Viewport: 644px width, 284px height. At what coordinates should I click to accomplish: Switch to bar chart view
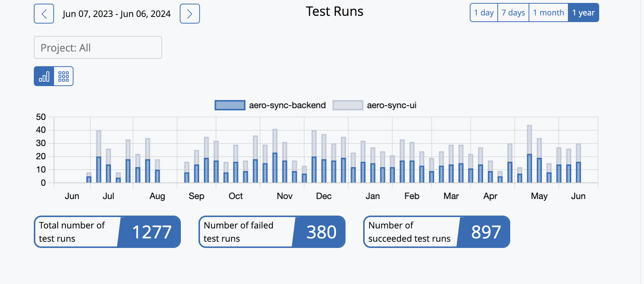coord(44,76)
